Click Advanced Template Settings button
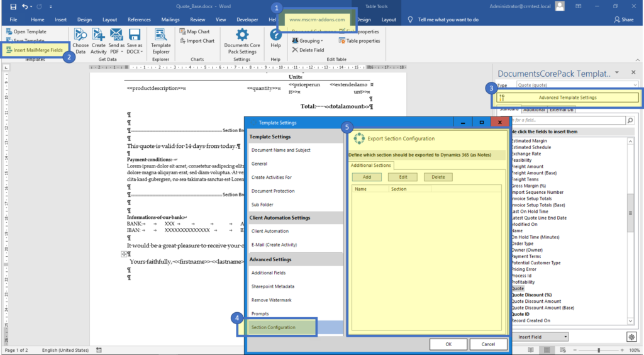The image size is (644, 355). (568, 98)
